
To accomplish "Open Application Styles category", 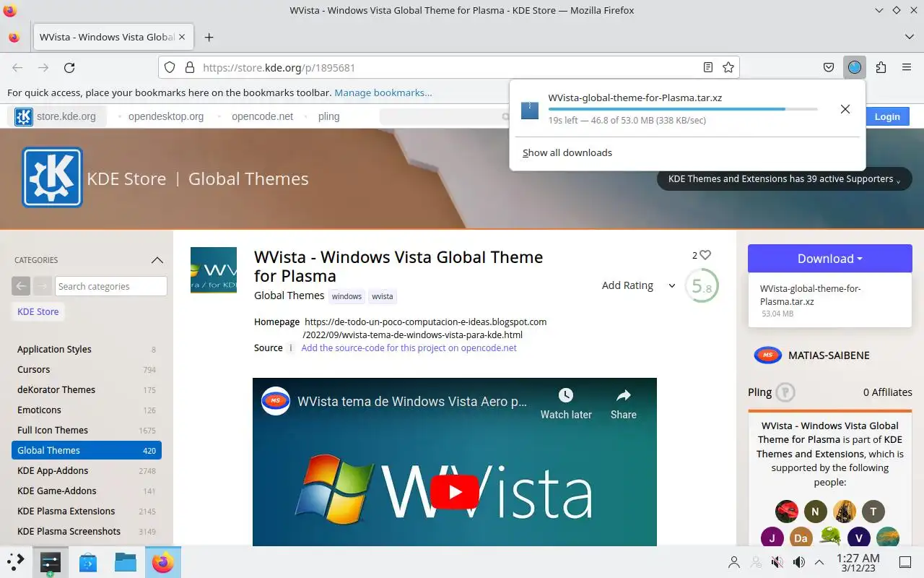I will pos(87,349).
